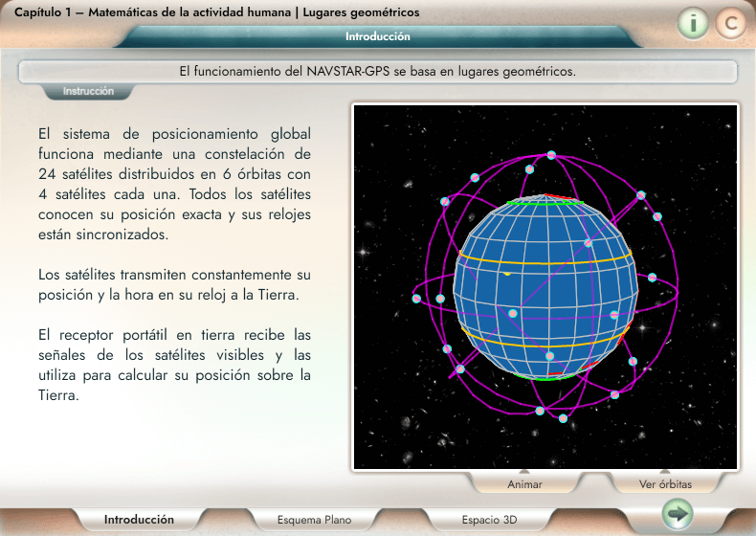Click the credits (C) round button
Image resolution: width=756 pixels, height=536 pixels.
coord(730,23)
